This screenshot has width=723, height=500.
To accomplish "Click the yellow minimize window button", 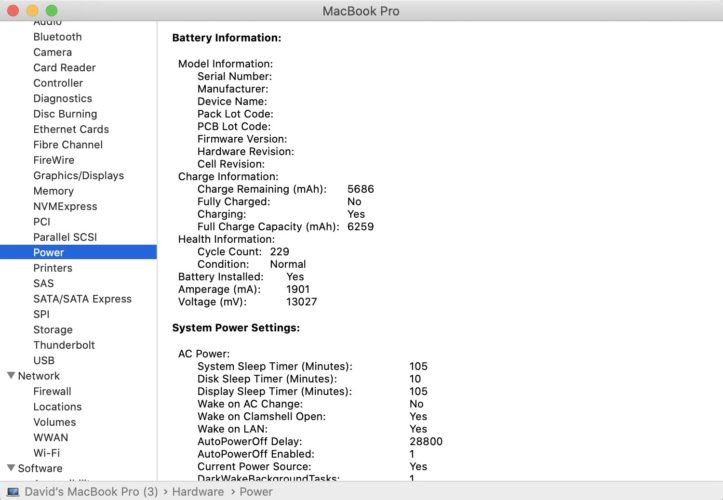I will click(x=32, y=10).
